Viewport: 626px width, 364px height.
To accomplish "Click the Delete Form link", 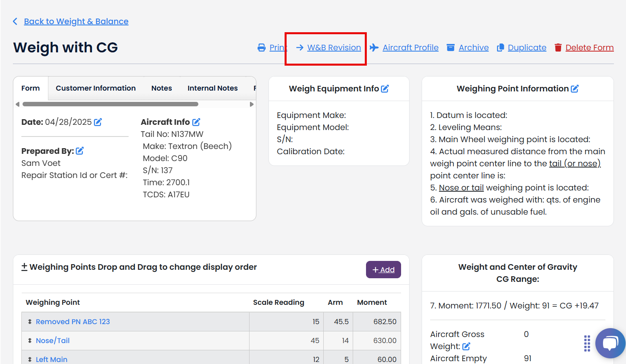I will [x=589, y=48].
